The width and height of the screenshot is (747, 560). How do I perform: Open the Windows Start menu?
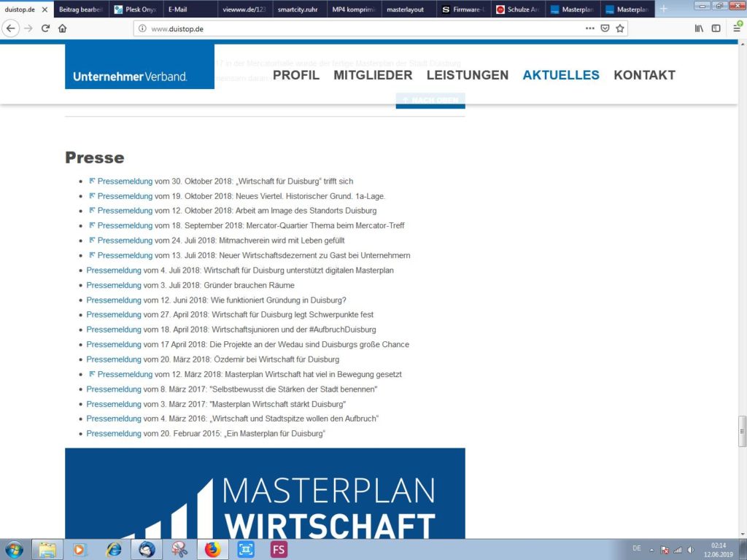click(14, 550)
